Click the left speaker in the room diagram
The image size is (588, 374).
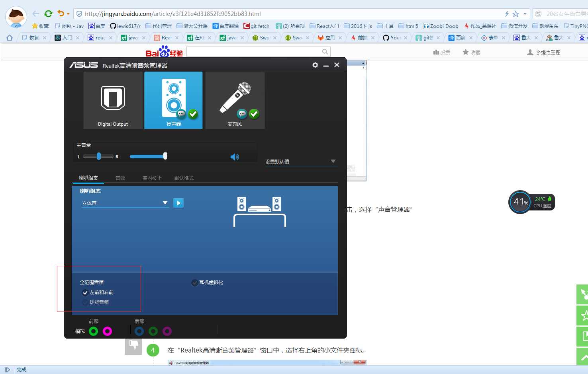coord(241,204)
